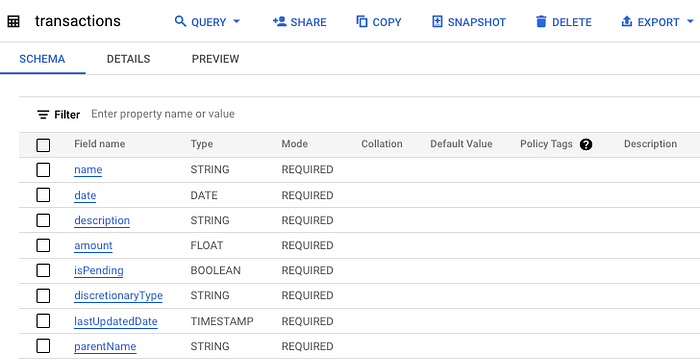Open the isPending field link
The height and width of the screenshot is (360, 700).
99,271
